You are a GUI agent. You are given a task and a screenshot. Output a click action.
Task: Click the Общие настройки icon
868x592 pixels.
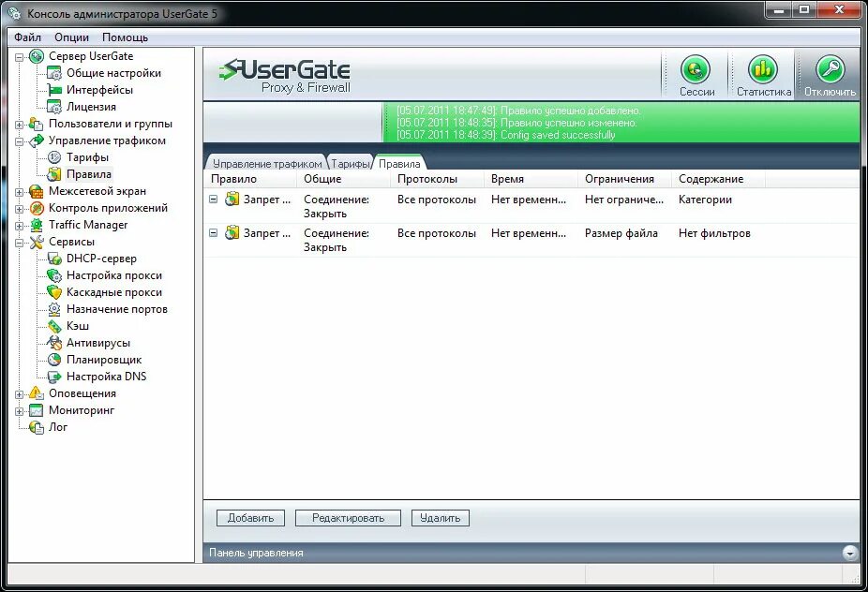coord(54,73)
